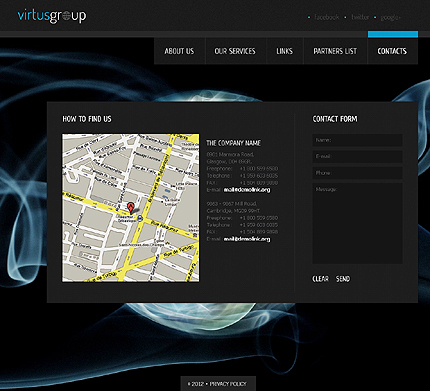
Task: Click the 2012 copyright text in the footer
Action: coord(195,384)
